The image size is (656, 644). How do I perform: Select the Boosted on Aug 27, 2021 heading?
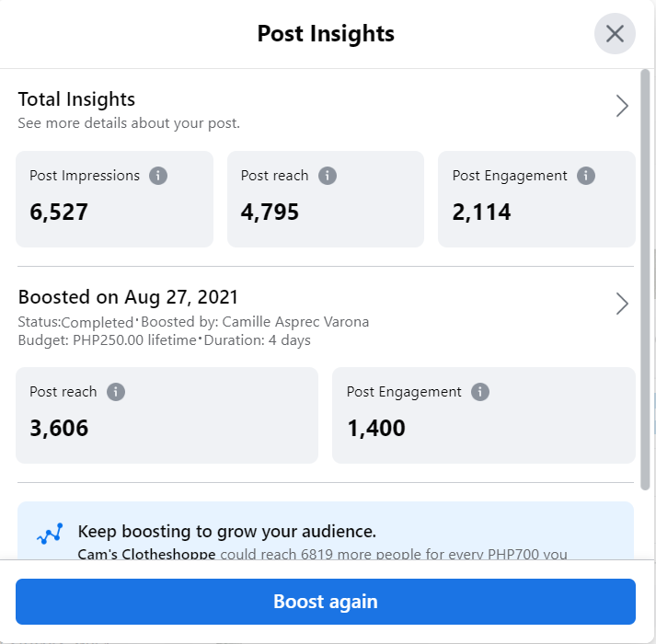coord(128,297)
